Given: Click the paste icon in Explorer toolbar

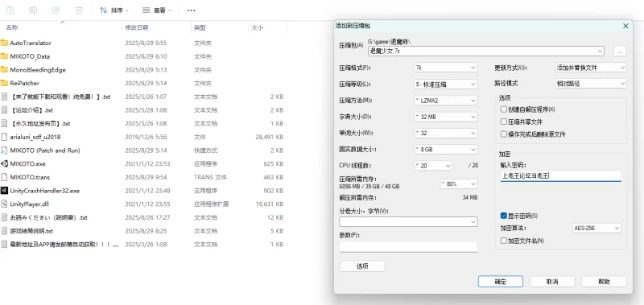Looking at the screenshot, I should tap(10, 10).
